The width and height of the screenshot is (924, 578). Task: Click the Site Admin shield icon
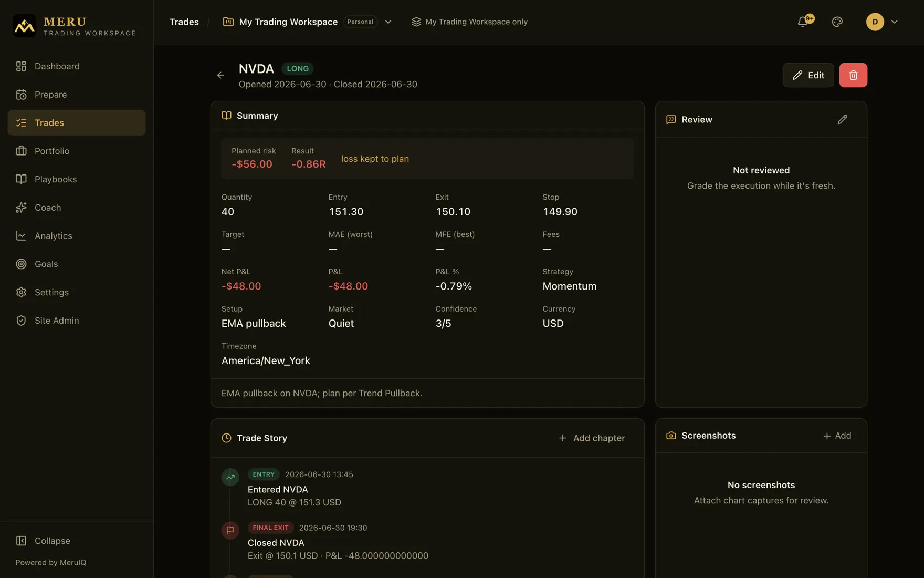coord(21,321)
